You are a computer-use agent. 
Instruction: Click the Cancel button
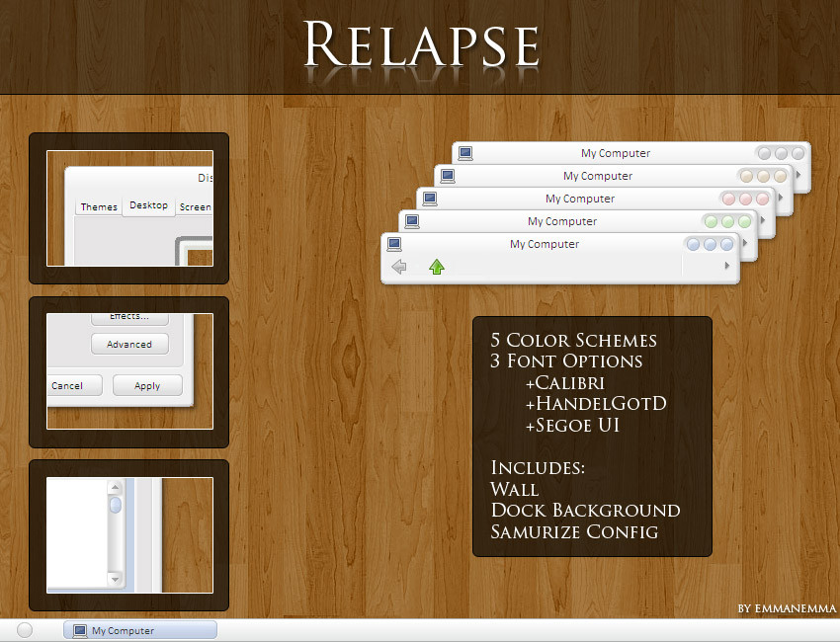pyautogui.click(x=74, y=385)
